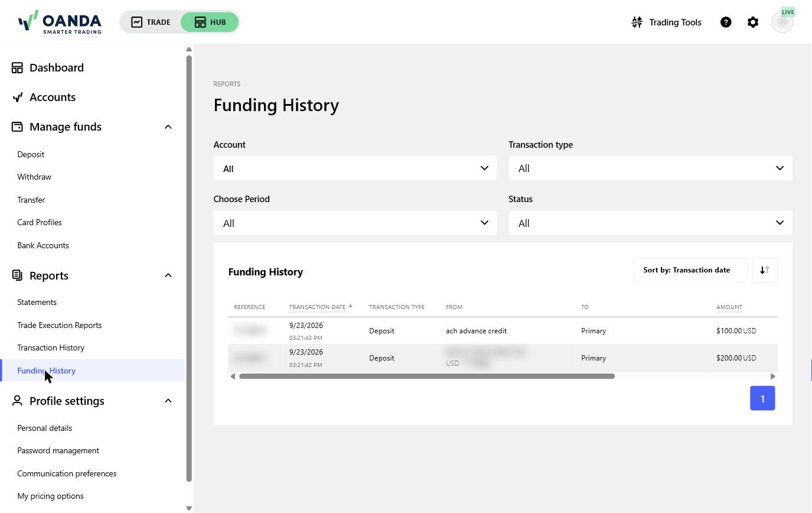Go to Deposit page

pyautogui.click(x=31, y=154)
